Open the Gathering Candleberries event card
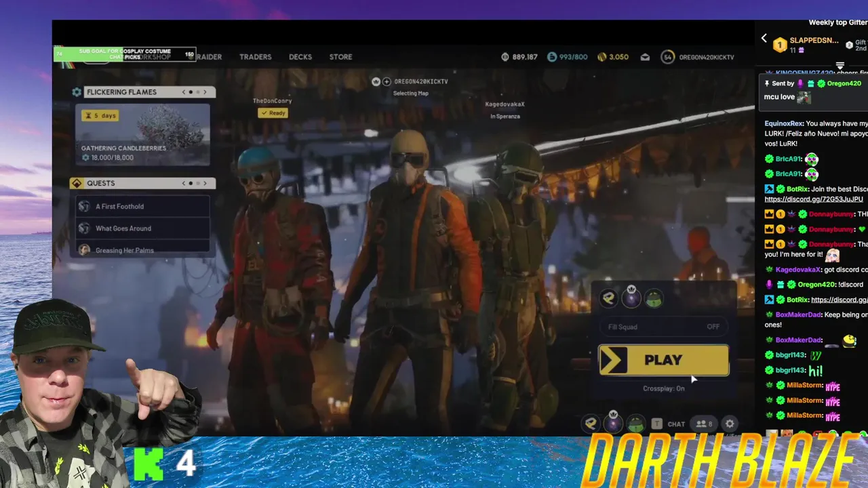The height and width of the screenshot is (488, 868). point(142,134)
